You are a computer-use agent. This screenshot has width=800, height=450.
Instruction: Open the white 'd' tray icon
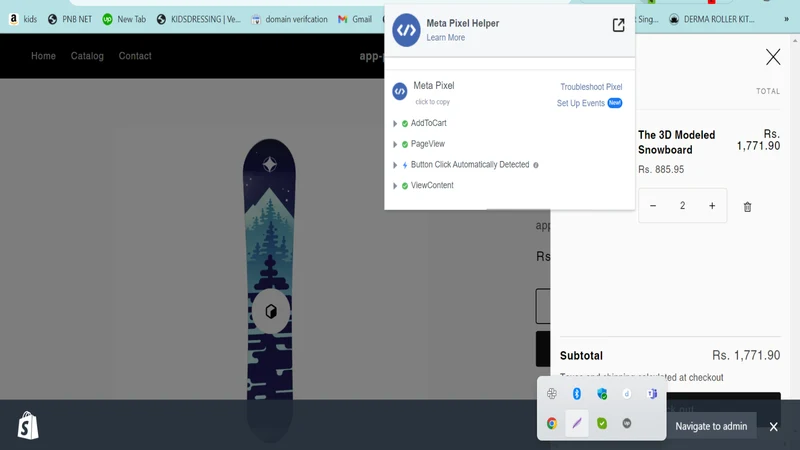pyautogui.click(x=627, y=393)
